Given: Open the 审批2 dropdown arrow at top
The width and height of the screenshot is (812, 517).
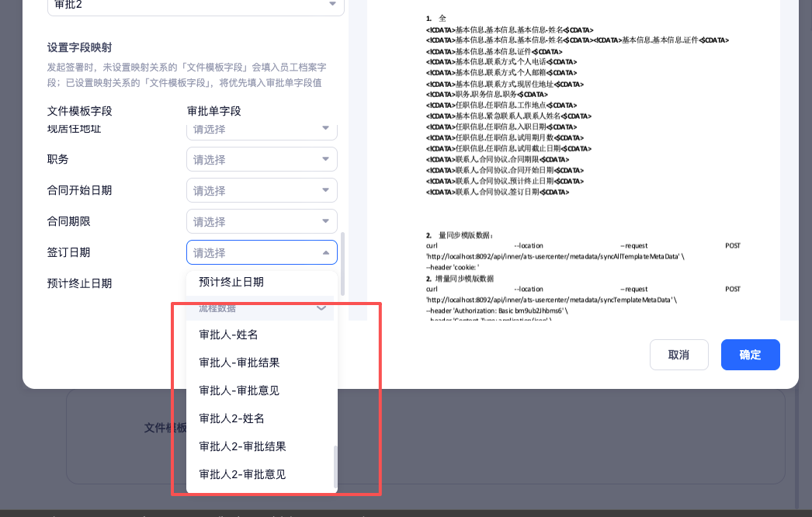Looking at the screenshot, I should tap(333, 5).
